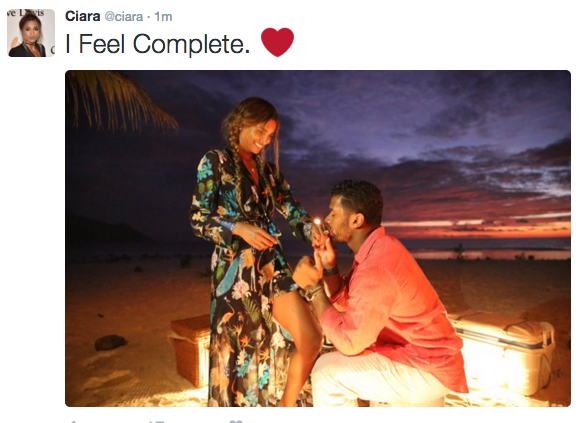Open Ciara's profile picture avatar

click(31, 33)
